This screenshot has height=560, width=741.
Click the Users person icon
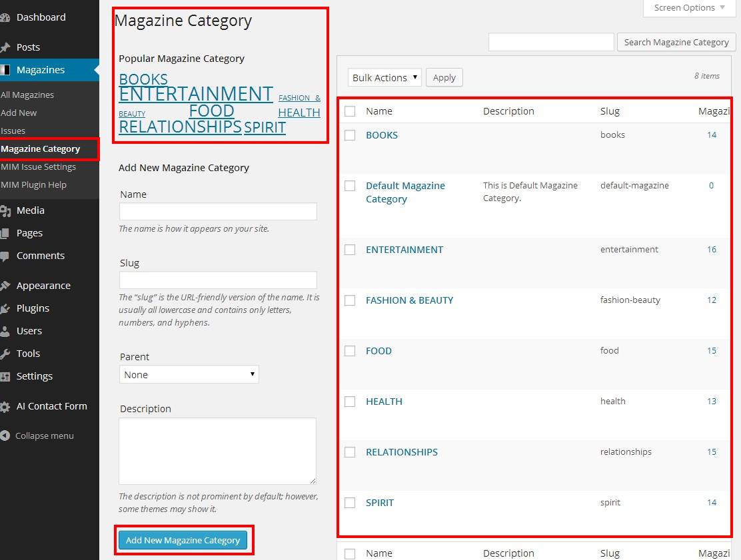click(x=5, y=331)
